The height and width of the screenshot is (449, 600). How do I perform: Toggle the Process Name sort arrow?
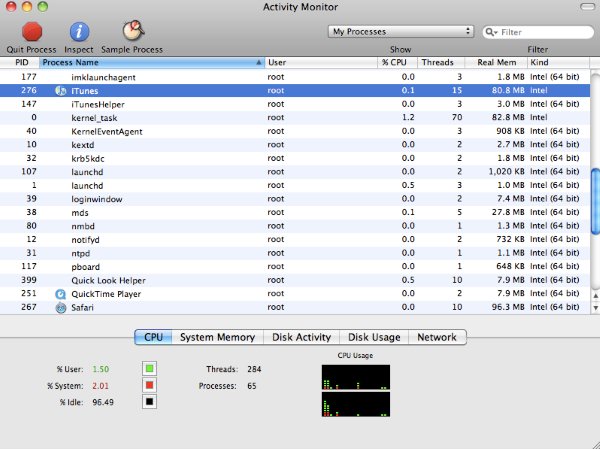point(259,62)
